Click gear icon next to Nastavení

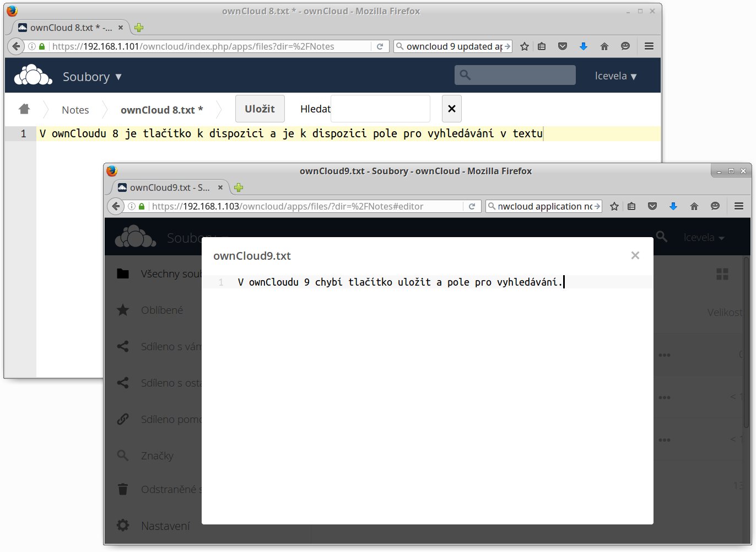click(123, 525)
